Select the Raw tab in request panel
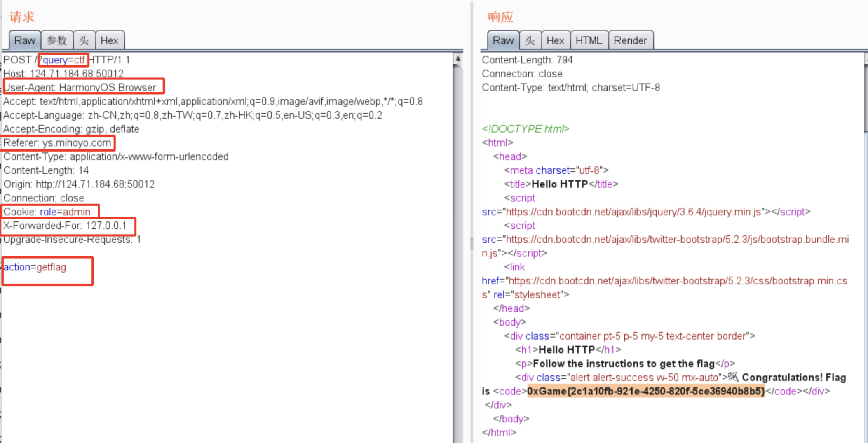Image resolution: width=868 pixels, height=443 pixels. click(x=25, y=40)
